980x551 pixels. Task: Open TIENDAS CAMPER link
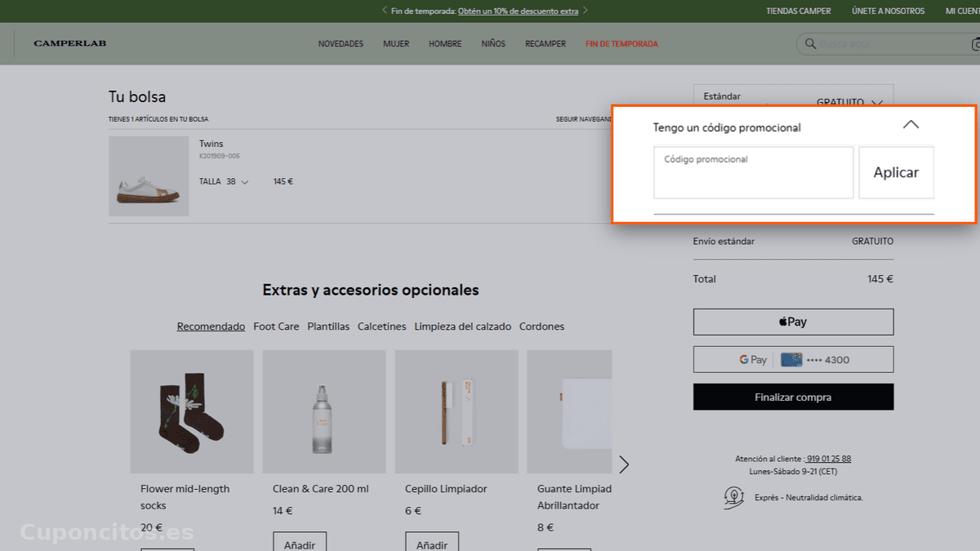pos(798,11)
